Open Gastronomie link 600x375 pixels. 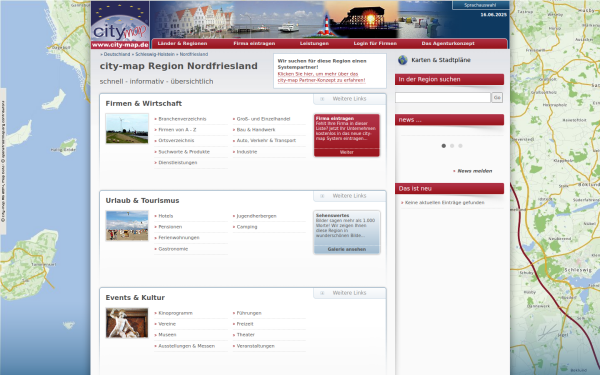coord(173,249)
